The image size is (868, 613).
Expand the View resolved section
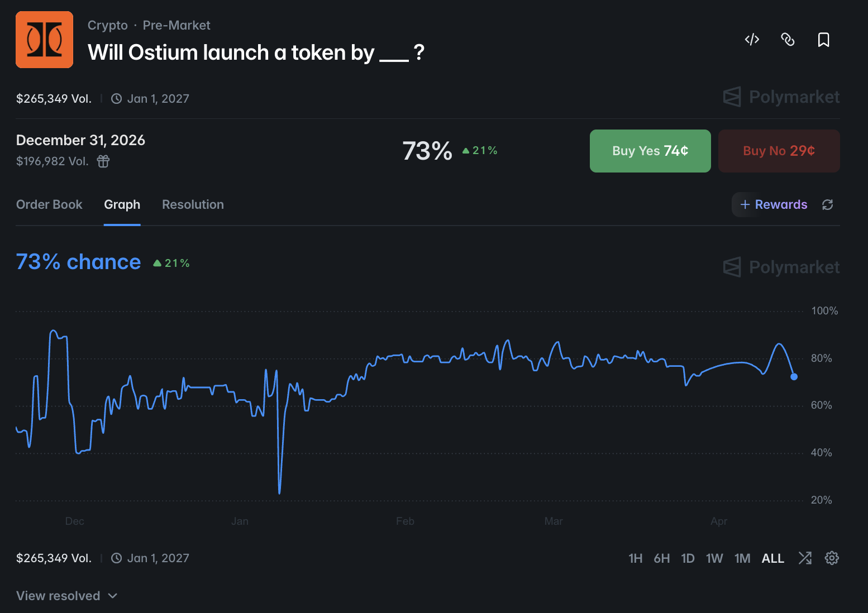click(66, 596)
